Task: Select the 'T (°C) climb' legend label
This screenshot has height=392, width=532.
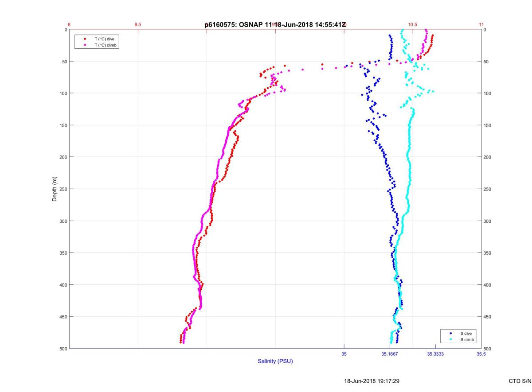Action: tap(106, 45)
